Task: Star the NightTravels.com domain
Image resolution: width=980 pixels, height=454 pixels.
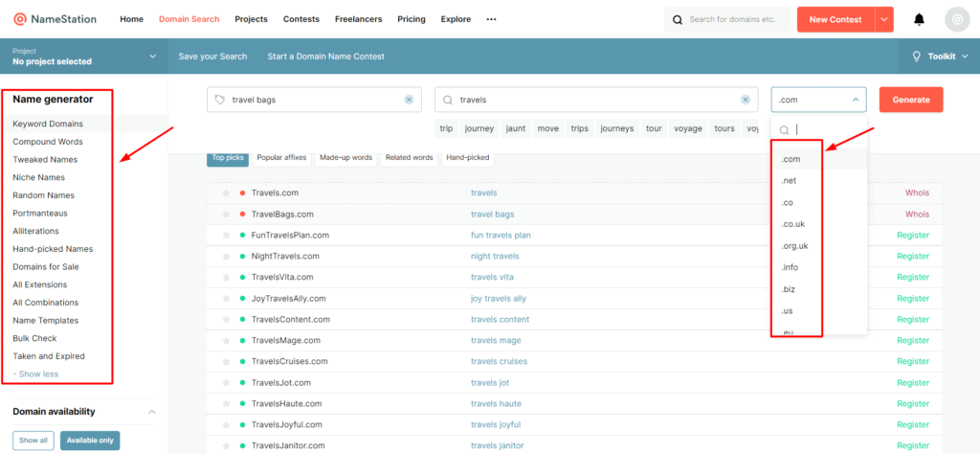Action: (226, 257)
